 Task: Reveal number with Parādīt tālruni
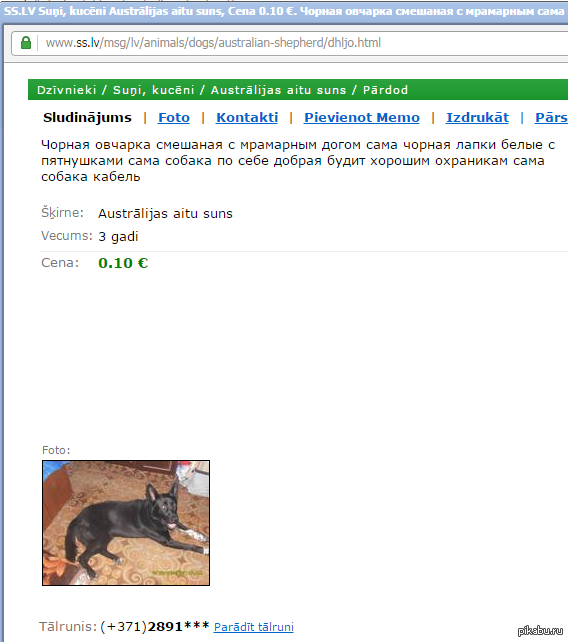(253, 627)
